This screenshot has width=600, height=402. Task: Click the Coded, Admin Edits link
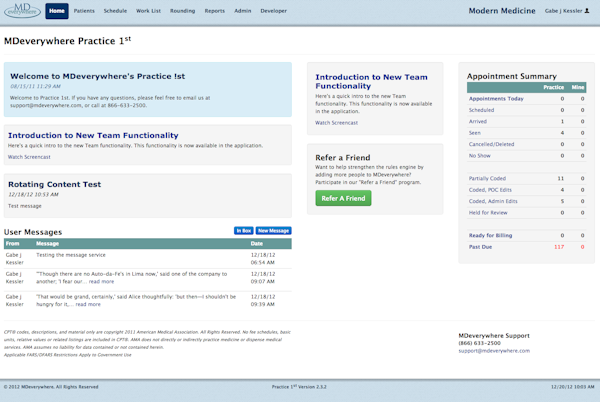click(493, 201)
